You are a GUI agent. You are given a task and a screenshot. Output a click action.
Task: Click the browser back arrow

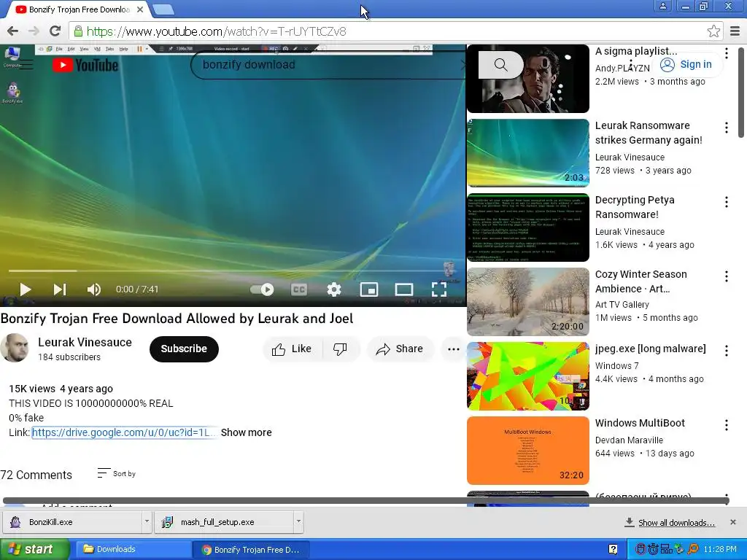point(13,31)
